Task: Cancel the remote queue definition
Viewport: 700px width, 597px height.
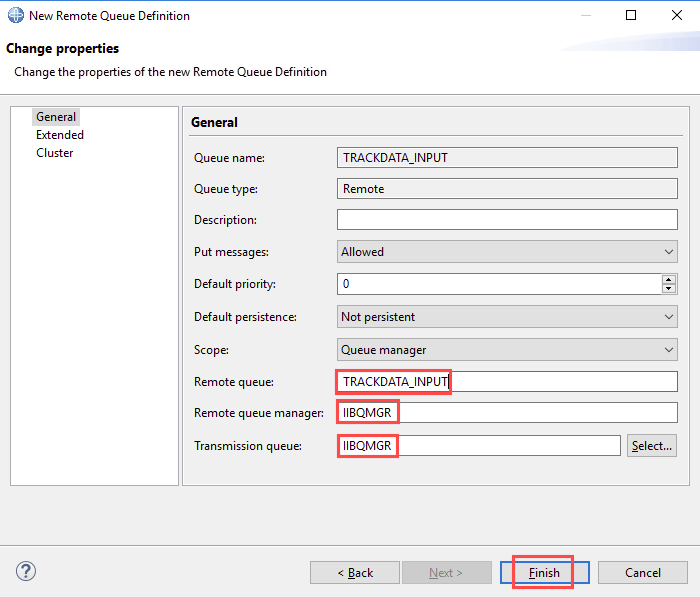Action: pos(643,572)
